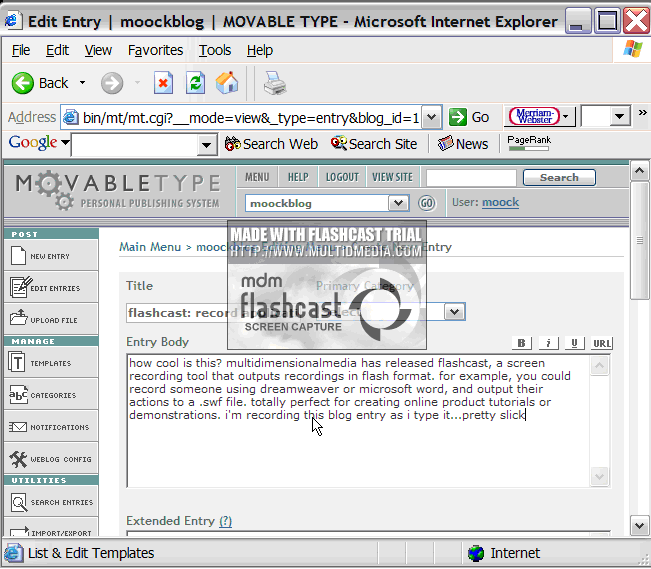Image resolution: width=651 pixels, height=569 pixels.
Task: Click the VIEW SITE tab
Action: [x=392, y=177]
